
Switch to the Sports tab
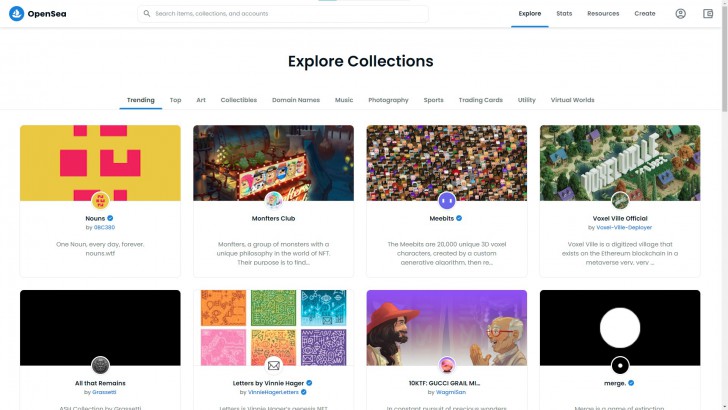(x=433, y=100)
